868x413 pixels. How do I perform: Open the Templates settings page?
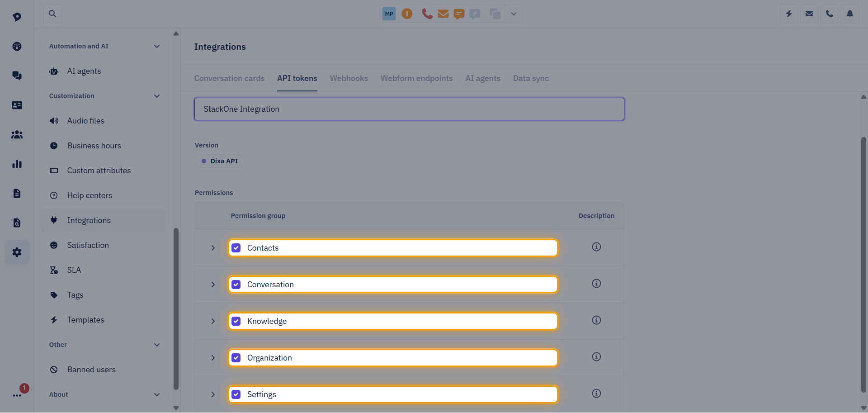[x=104, y=320]
